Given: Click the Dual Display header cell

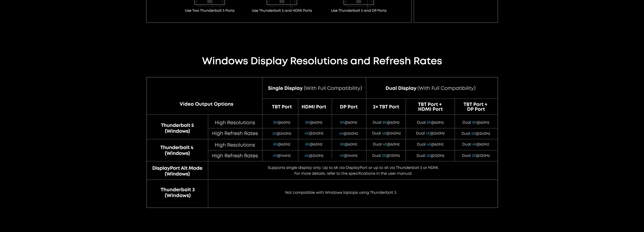Looking at the screenshot, I should click(430, 88).
